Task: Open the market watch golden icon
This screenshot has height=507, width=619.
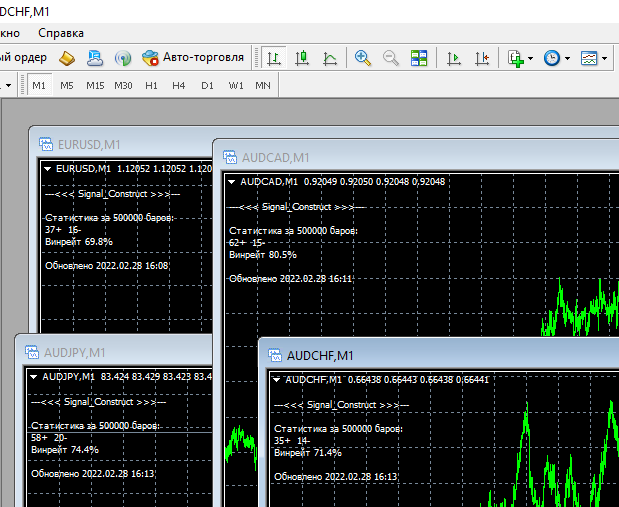Action: pyautogui.click(x=67, y=58)
